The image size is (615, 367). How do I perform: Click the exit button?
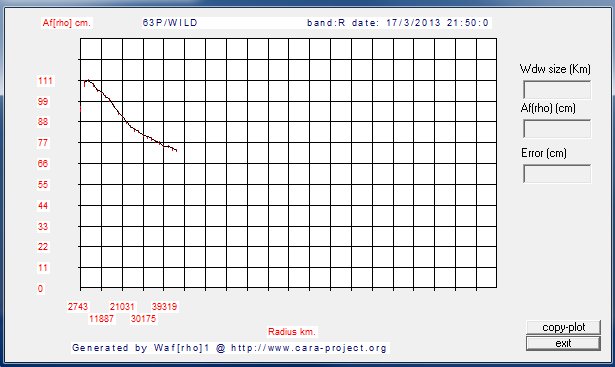pyautogui.click(x=563, y=343)
